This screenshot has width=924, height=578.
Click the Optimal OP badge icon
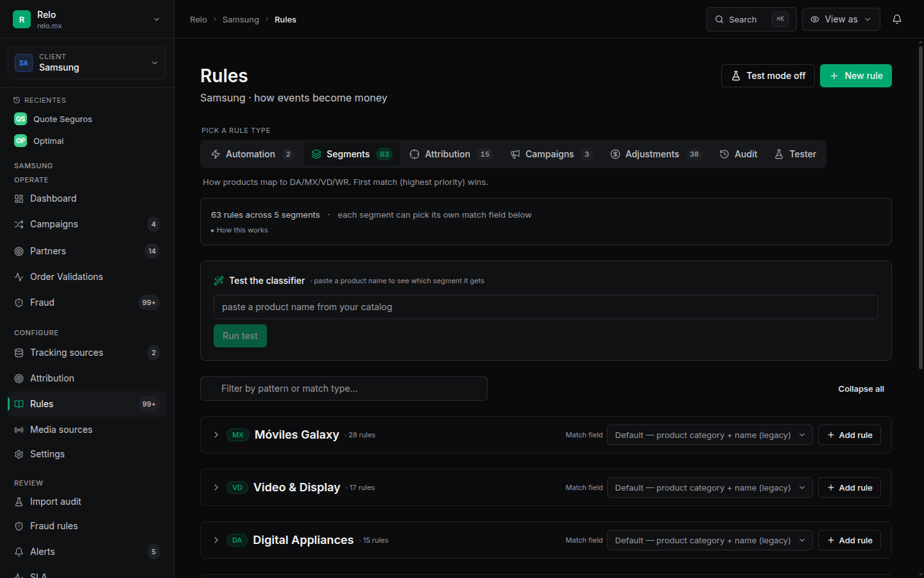pos(21,141)
